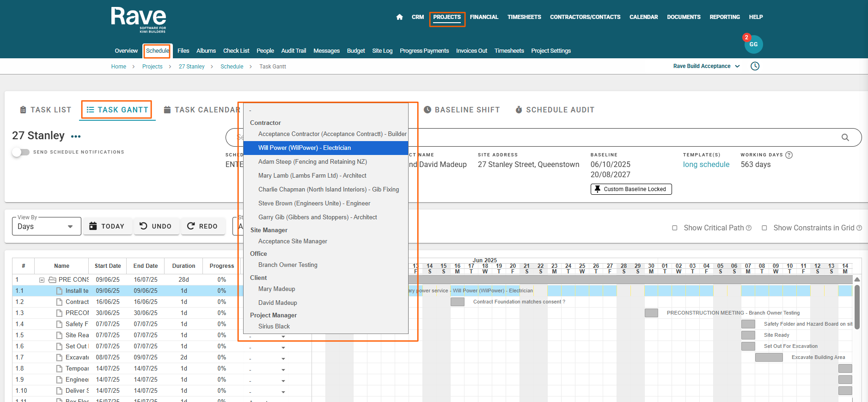Image resolution: width=868 pixels, height=402 pixels.
Task: Choose Mary Lamb - Architect from list
Action: [x=326, y=176]
